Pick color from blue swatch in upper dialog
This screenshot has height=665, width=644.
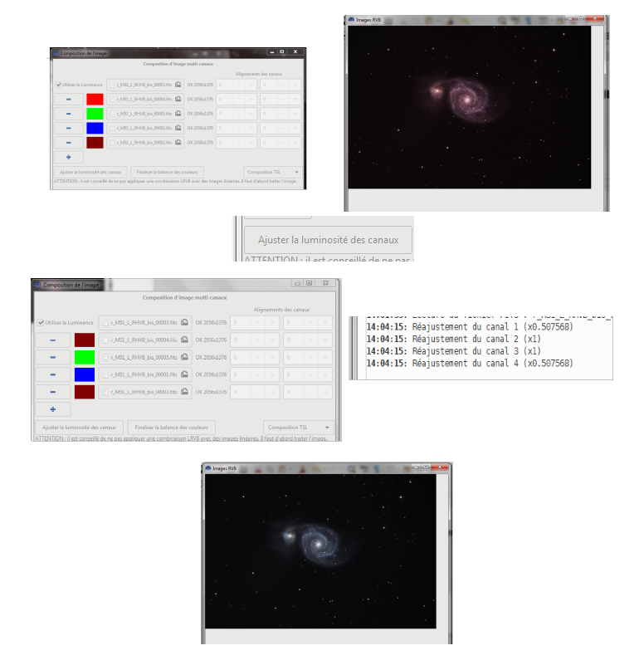pos(95,128)
